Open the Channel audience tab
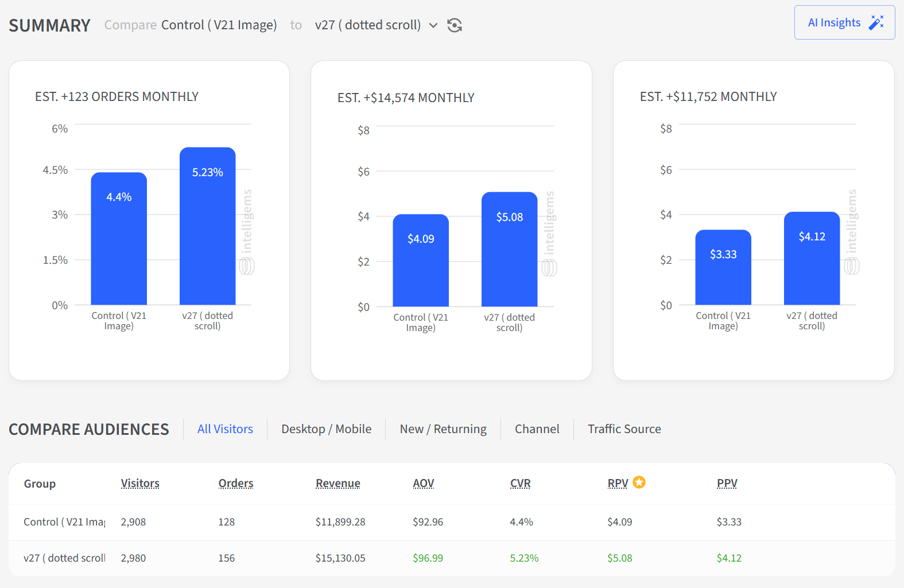The height and width of the screenshot is (588, 904). pos(537,429)
